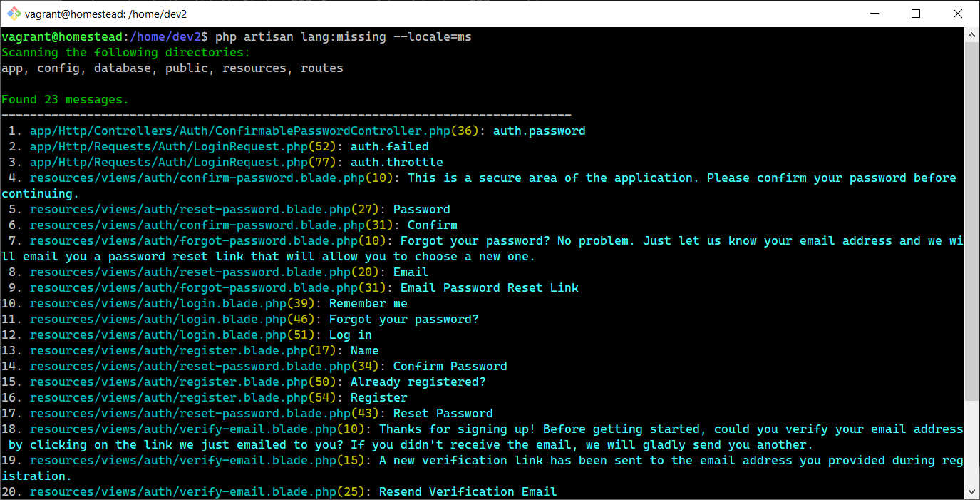Click 'Scanning the following directories:' line
980x500 pixels.
(x=126, y=53)
